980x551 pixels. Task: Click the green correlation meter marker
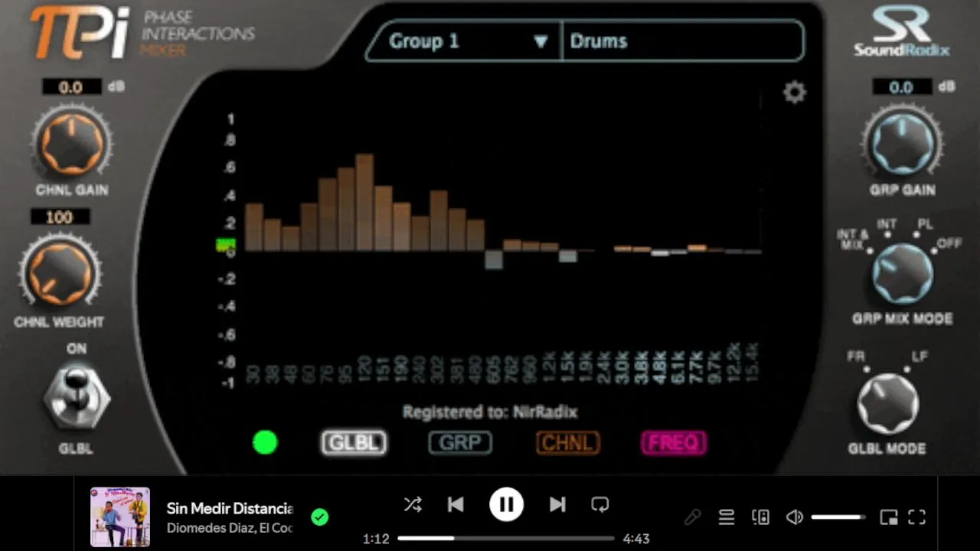pos(225,245)
